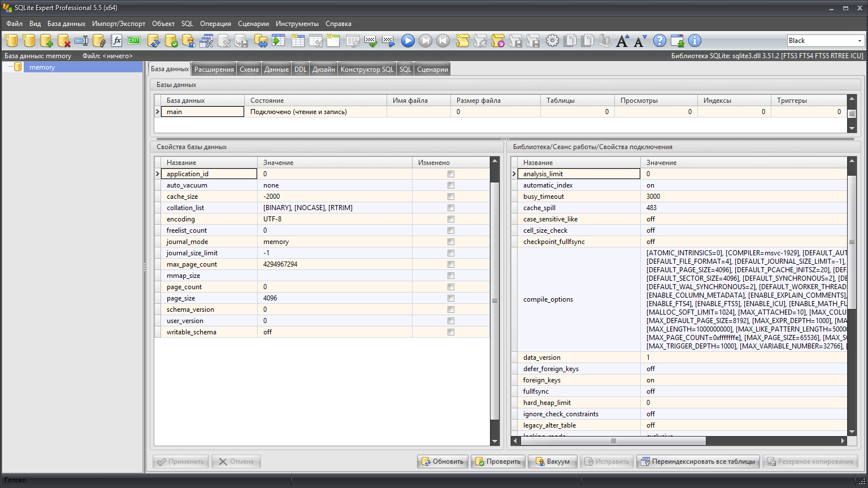Click the database with red X icon
Viewport: 868px width, 488px height.
pyautogui.click(x=64, y=41)
